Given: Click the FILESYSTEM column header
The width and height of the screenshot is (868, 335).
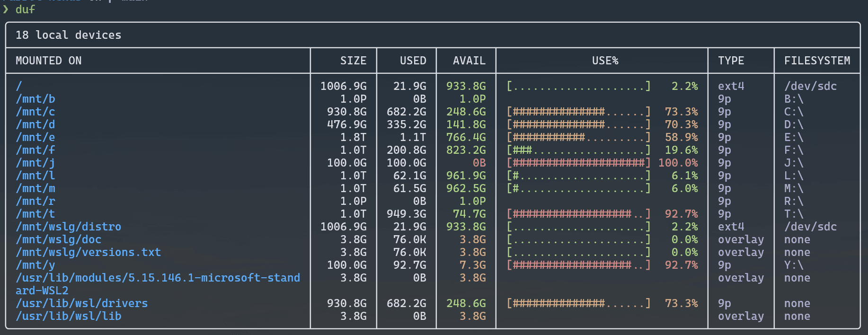Looking at the screenshot, I should tap(817, 61).
